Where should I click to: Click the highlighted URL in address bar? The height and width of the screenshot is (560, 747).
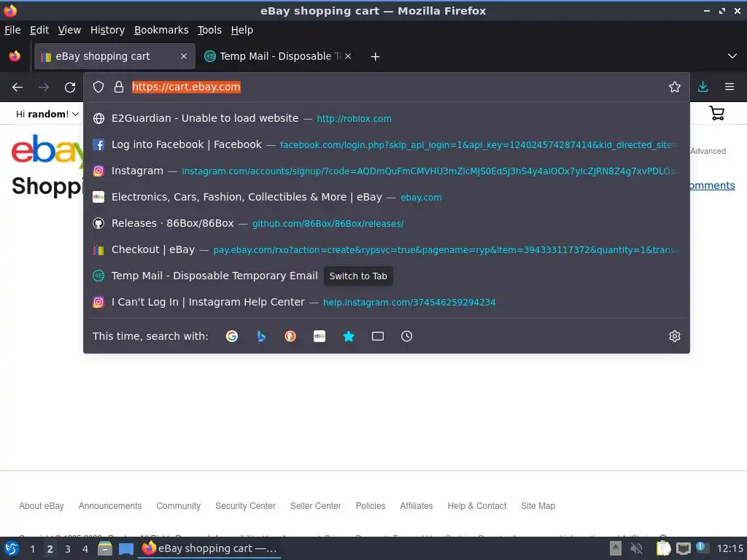[186, 87]
